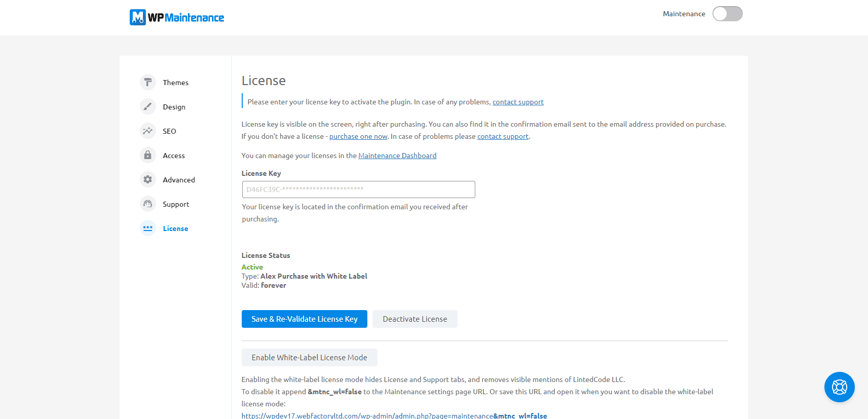868x419 pixels.
Task: Open the white-label disable URL link
Action: (394, 415)
